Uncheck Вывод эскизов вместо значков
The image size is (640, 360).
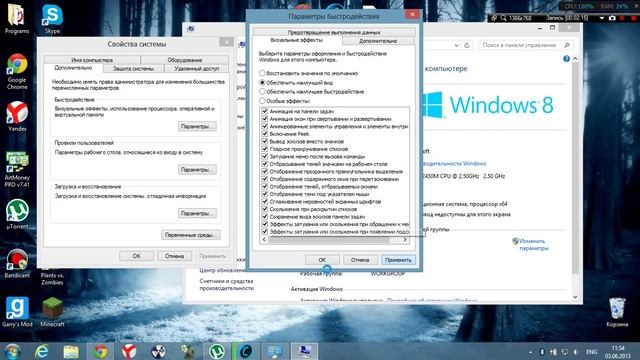pos(264,141)
